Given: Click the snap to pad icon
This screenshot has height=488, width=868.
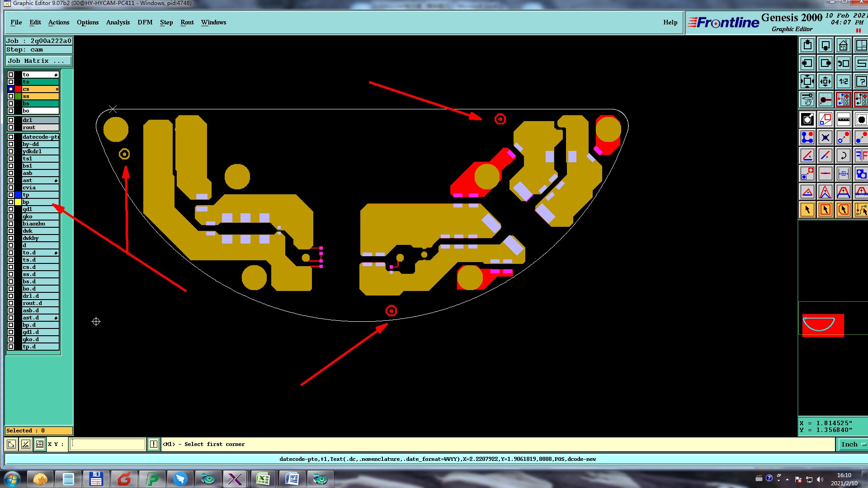Looking at the screenshot, I should 826,99.
